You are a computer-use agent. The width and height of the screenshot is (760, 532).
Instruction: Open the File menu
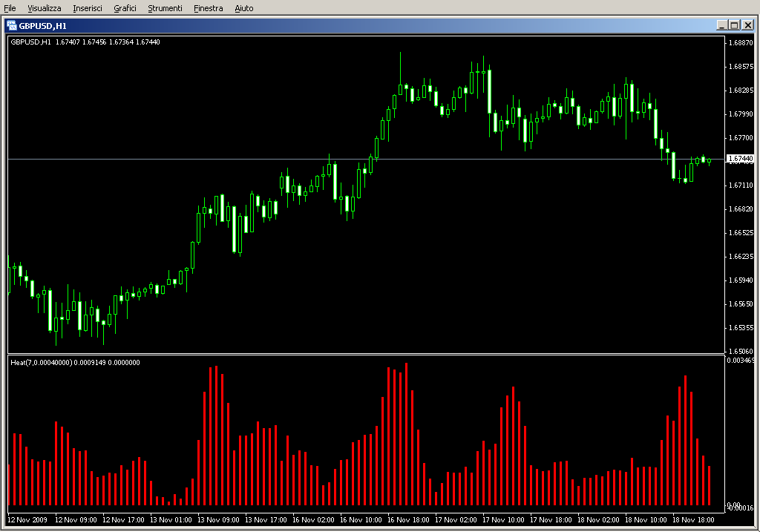pyautogui.click(x=10, y=8)
